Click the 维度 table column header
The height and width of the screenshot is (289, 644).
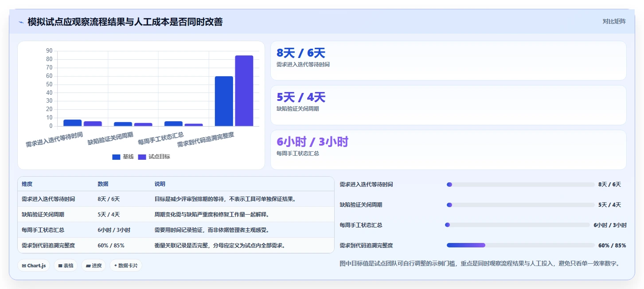27,184
